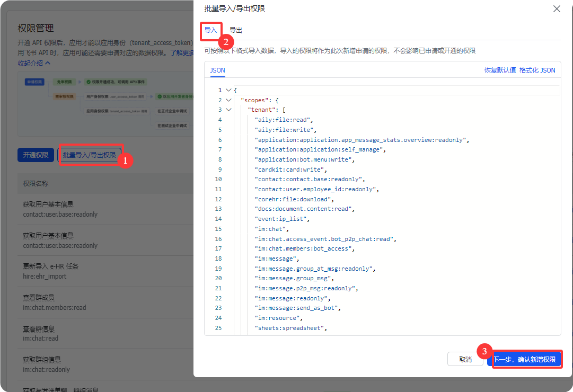Click the "im:resource" line in JSON editor
This screenshot has height=392, width=573.
point(279,318)
